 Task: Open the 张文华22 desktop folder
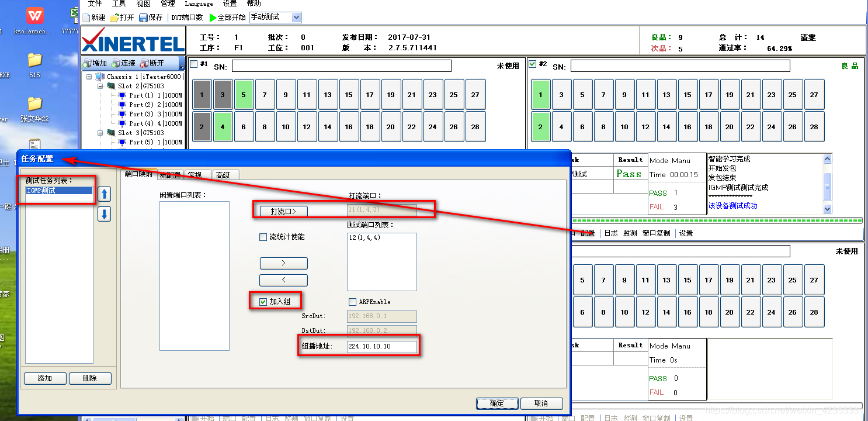(x=34, y=103)
